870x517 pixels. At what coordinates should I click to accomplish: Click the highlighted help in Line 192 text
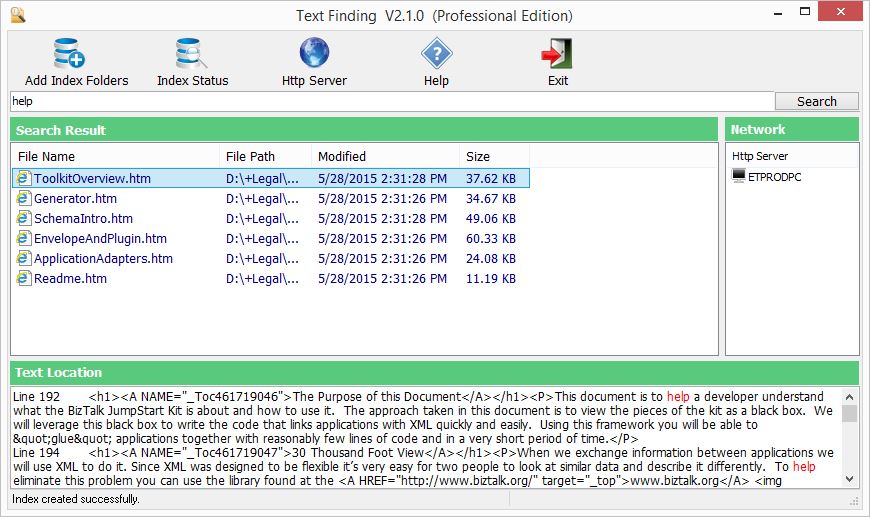tap(678, 397)
